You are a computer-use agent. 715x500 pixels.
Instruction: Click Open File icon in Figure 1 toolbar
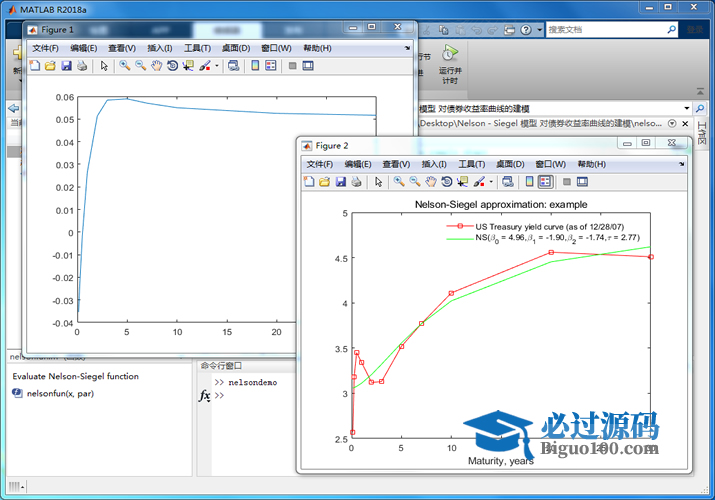pyautogui.click(x=51, y=66)
